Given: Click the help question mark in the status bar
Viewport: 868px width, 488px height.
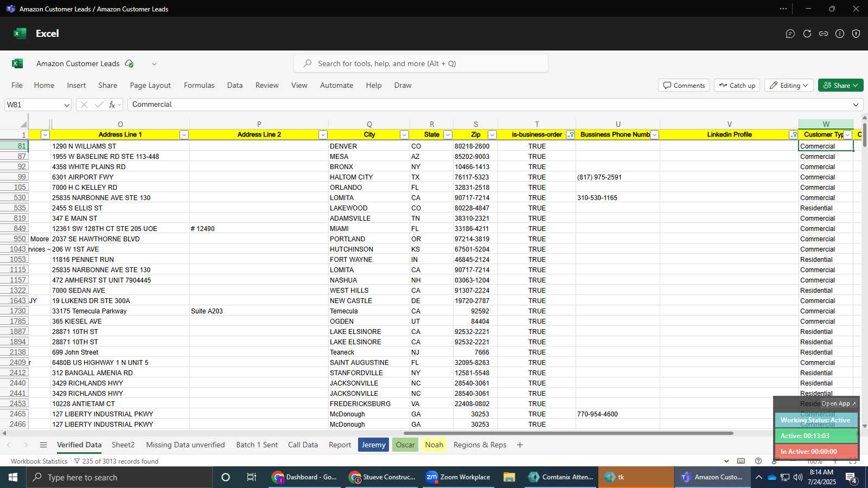Looking at the screenshot, I should click(758, 461).
